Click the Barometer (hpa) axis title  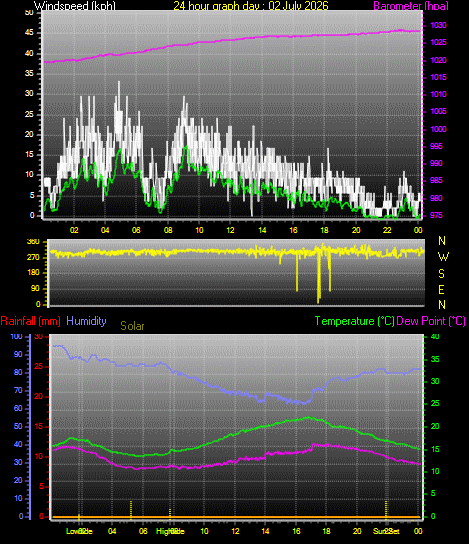[411, 6]
